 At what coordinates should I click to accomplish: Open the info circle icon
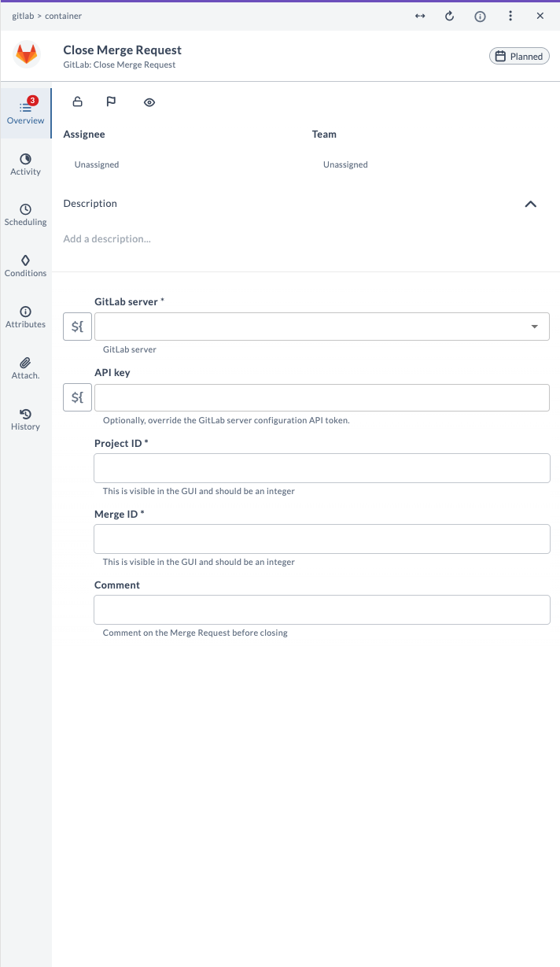pos(480,16)
